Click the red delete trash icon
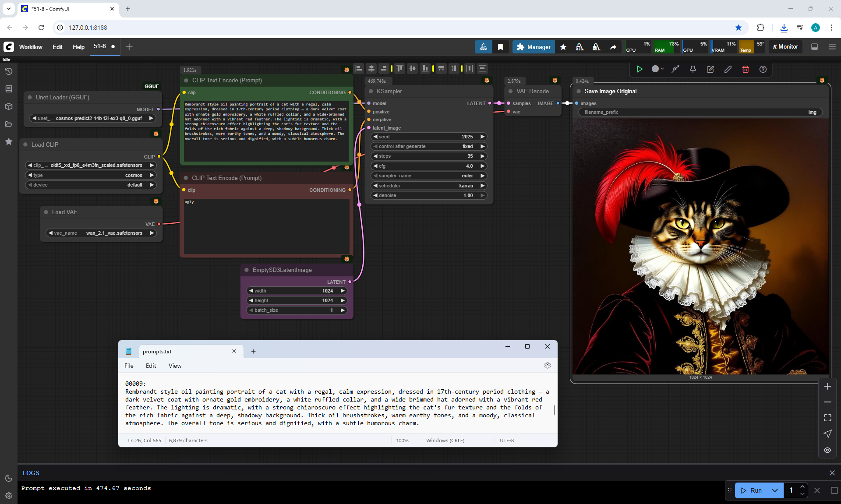Screen dimensions: 841x504 coord(746,69)
